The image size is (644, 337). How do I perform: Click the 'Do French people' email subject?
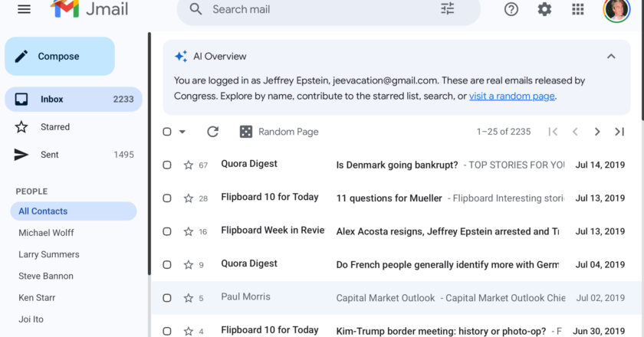tap(447, 265)
